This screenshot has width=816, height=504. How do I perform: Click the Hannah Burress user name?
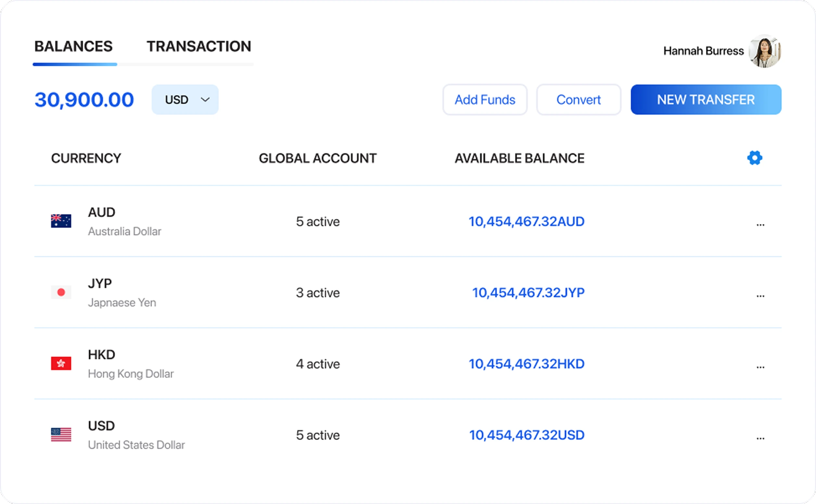tap(703, 51)
